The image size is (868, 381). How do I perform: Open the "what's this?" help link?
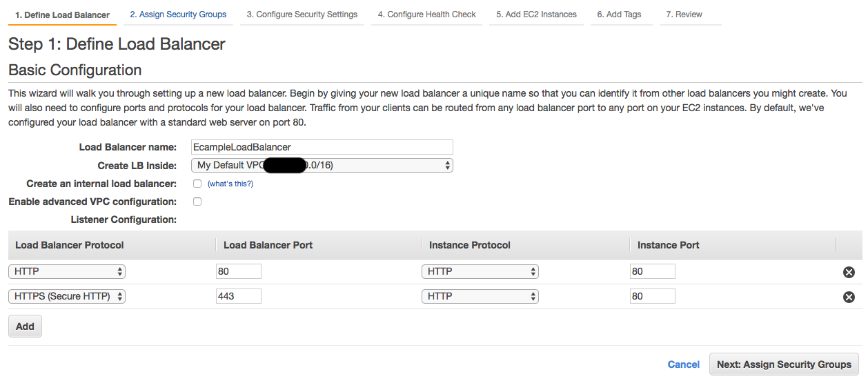(230, 184)
